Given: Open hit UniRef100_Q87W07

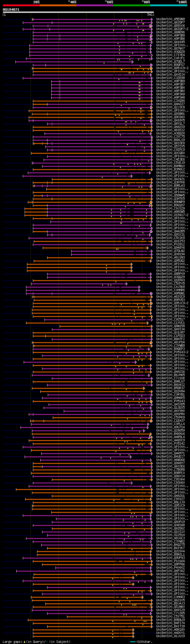Looking at the screenshot, I should [170, 49].
